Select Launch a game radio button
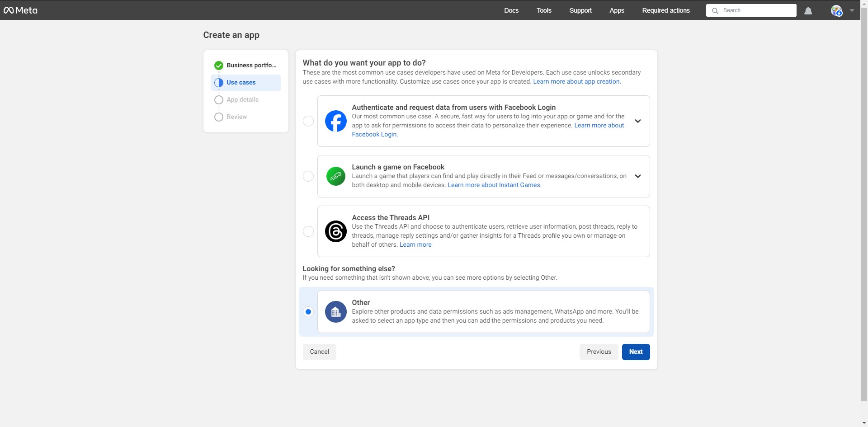This screenshot has width=868, height=427. (x=308, y=176)
